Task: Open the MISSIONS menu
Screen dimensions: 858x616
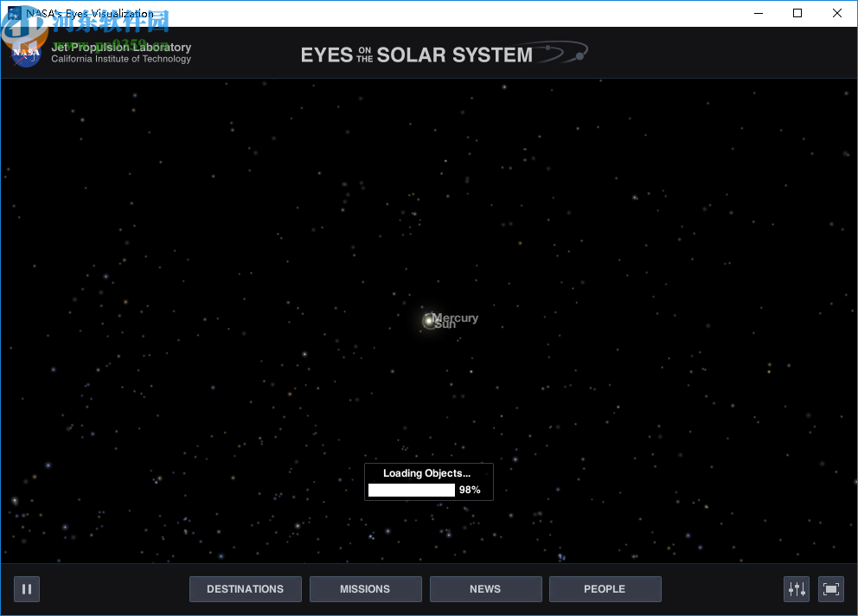Action: coord(365,588)
